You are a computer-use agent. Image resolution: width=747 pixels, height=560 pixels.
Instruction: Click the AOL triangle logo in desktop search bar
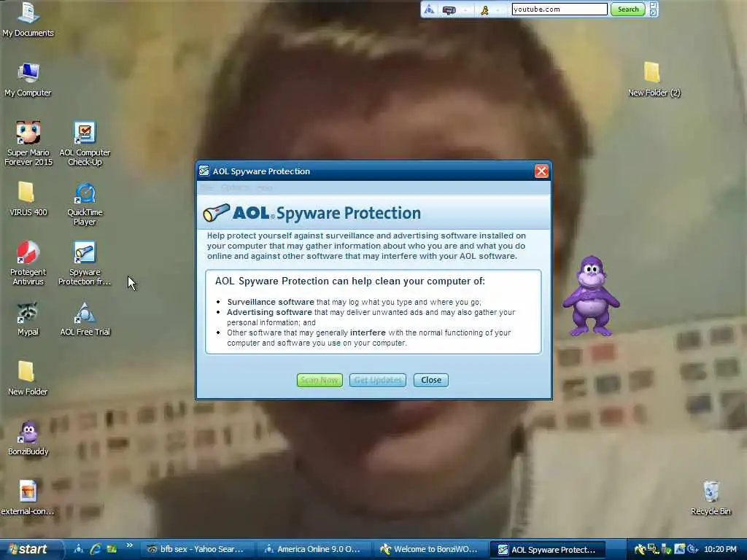(429, 9)
